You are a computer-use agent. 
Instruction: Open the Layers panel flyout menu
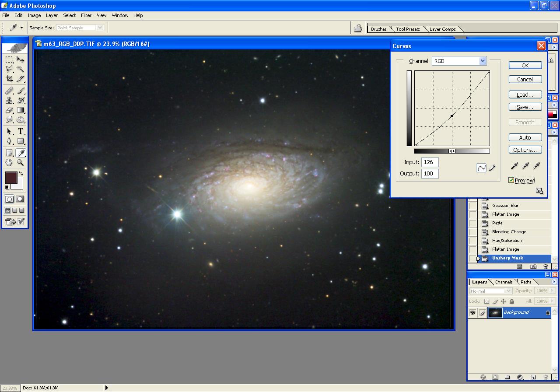554,282
